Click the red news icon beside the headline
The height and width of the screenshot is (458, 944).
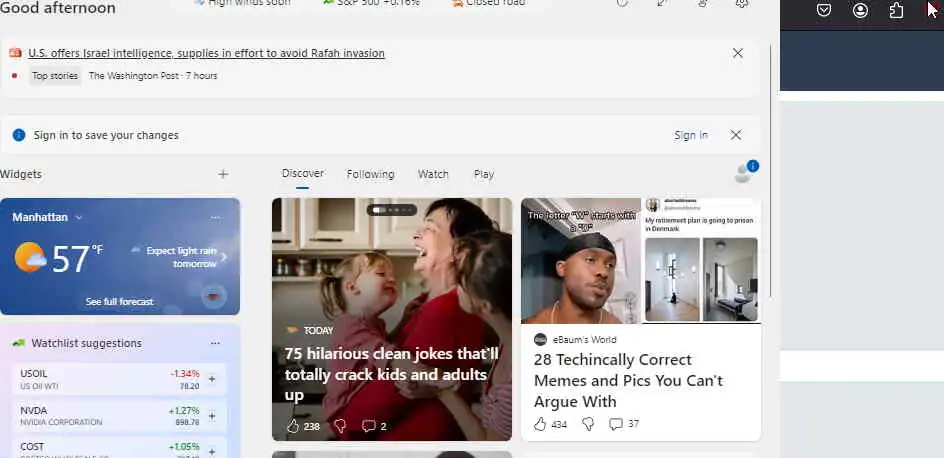click(x=15, y=53)
